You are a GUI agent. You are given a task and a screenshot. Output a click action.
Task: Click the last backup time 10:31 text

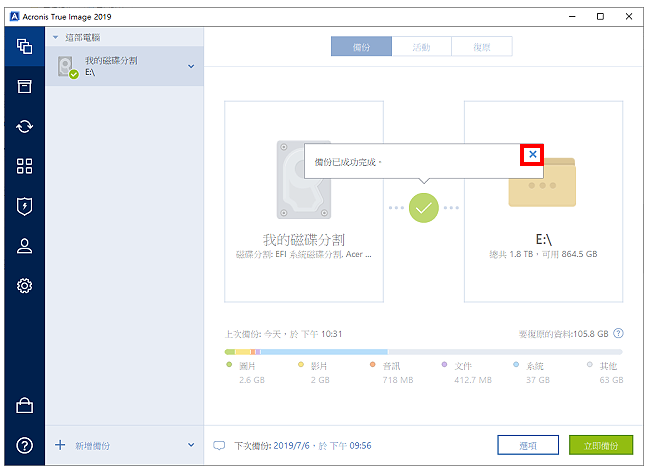[331, 334]
